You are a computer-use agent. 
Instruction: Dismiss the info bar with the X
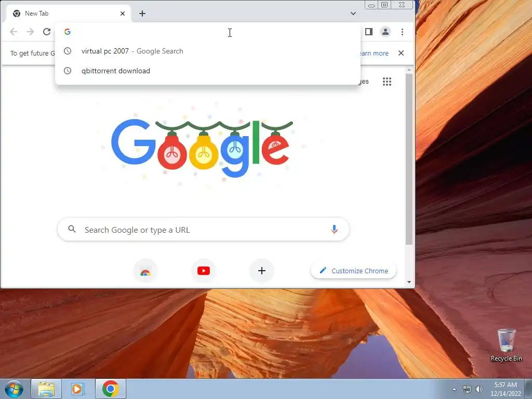tap(401, 53)
